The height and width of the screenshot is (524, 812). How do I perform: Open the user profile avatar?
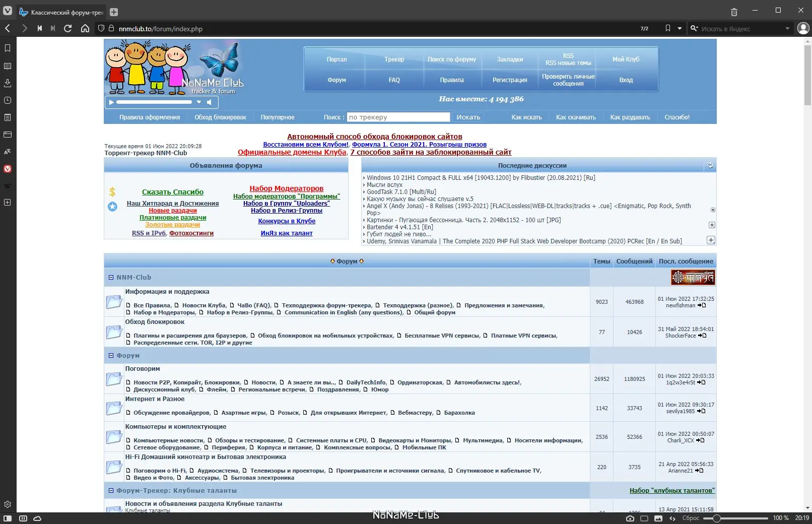(x=803, y=28)
